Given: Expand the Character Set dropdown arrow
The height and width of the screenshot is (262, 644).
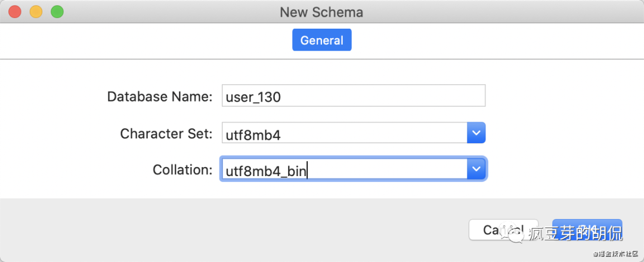Looking at the screenshot, I should [x=476, y=133].
